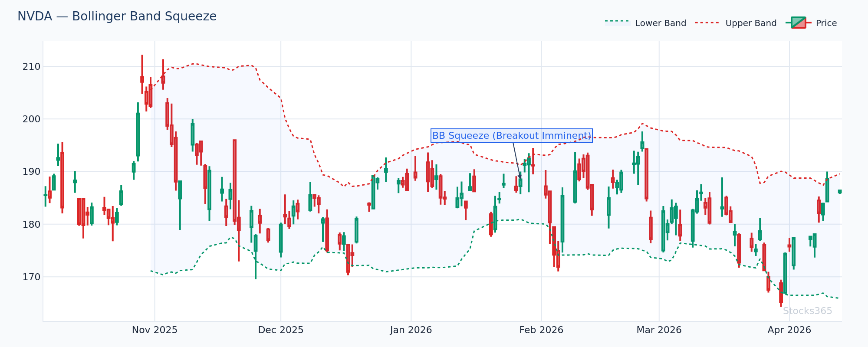Click the green-red Price candlestick legend icon
The height and width of the screenshot is (347, 868).
799,23
